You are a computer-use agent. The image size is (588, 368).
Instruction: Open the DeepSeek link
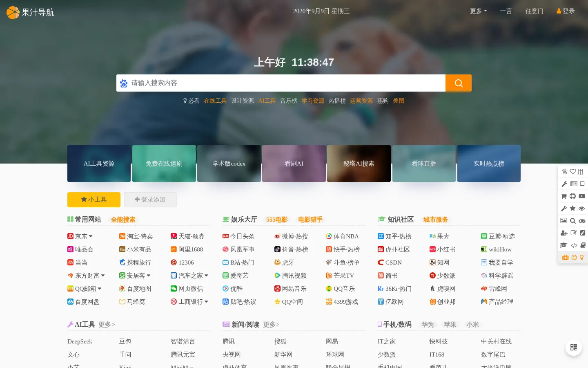[80, 341]
